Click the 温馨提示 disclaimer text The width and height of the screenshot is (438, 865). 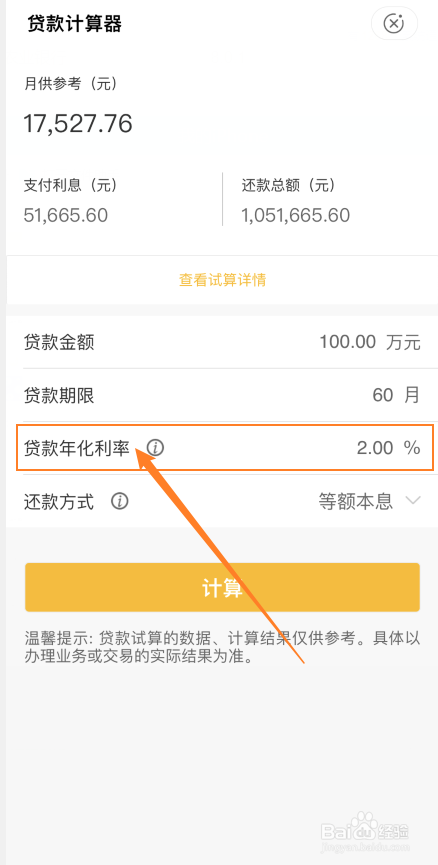click(x=222, y=648)
